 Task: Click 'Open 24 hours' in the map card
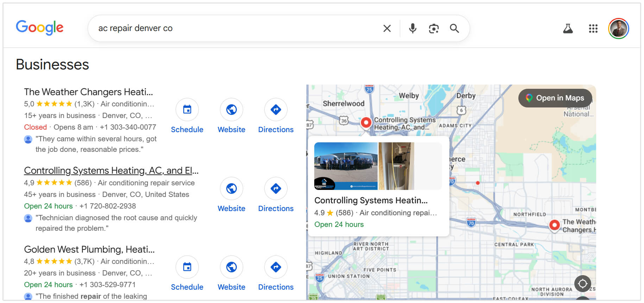[x=339, y=224]
